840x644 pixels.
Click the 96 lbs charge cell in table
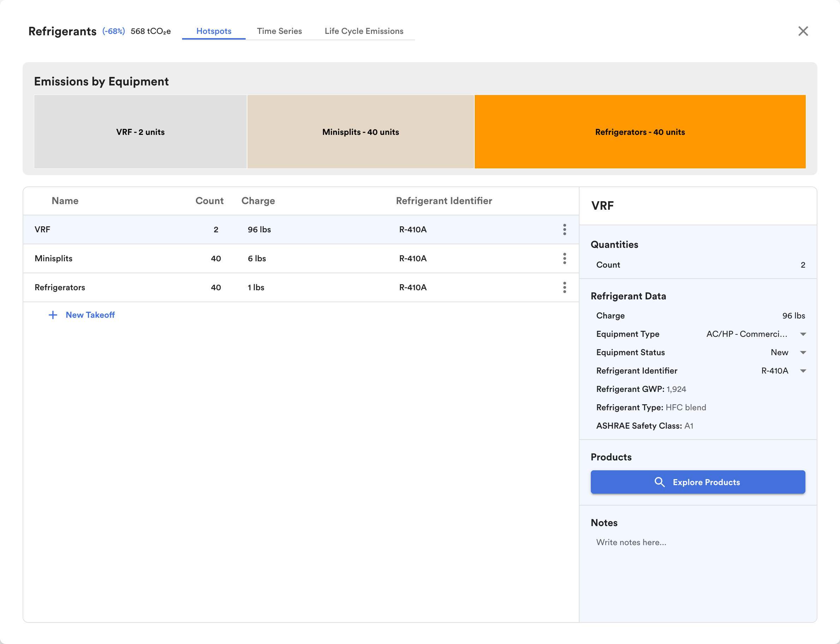pyautogui.click(x=259, y=229)
